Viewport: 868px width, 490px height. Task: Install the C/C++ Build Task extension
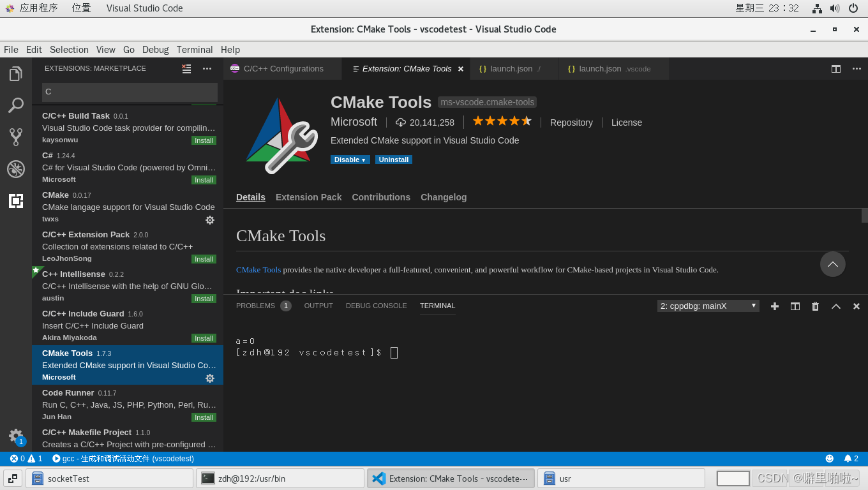[x=204, y=140]
